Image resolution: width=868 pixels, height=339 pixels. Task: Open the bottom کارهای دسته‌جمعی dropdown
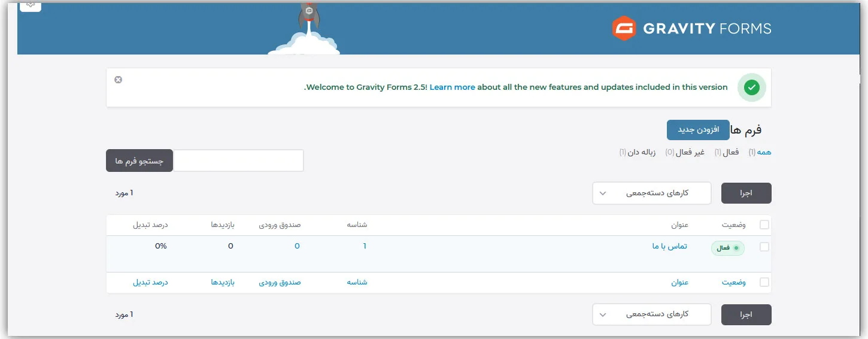point(652,314)
